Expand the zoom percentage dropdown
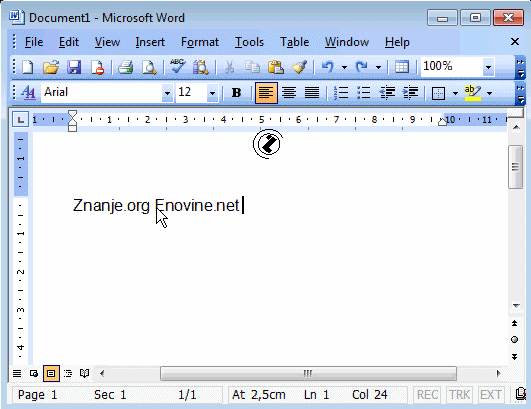The height and width of the screenshot is (409, 531). point(488,67)
